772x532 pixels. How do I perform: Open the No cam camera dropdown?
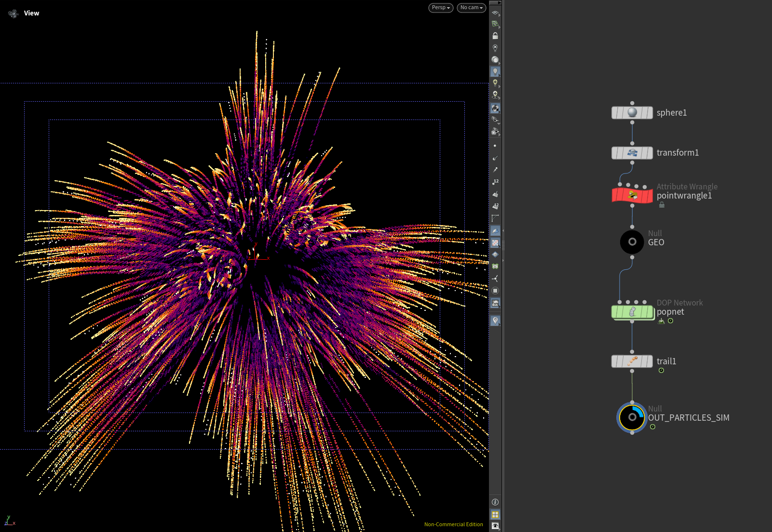(x=471, y=8)
